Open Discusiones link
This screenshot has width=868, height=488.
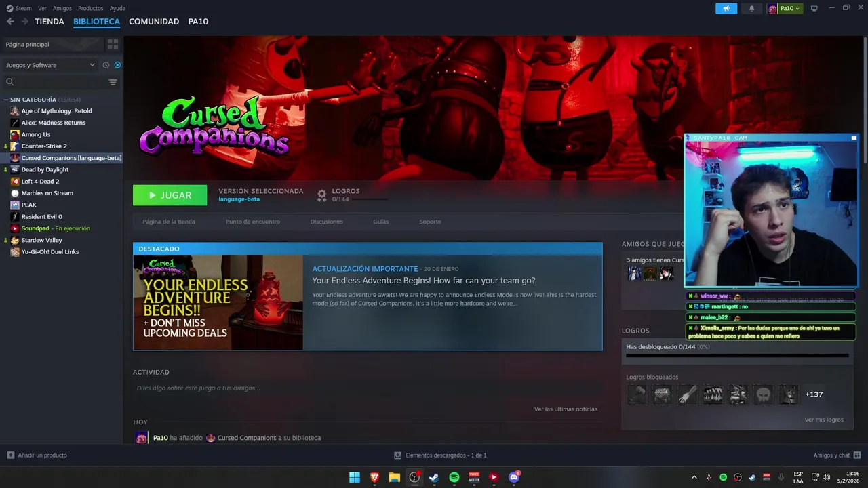pos(326,222)
